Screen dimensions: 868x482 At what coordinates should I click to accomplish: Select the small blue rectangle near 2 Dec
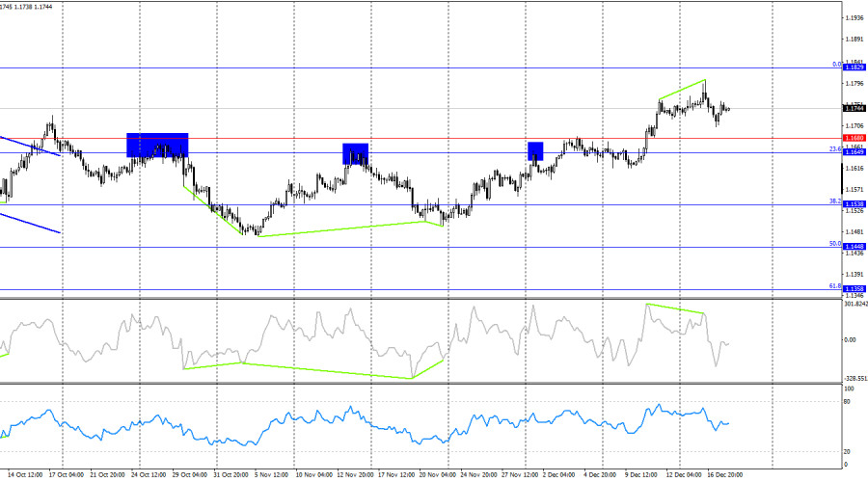535,150
